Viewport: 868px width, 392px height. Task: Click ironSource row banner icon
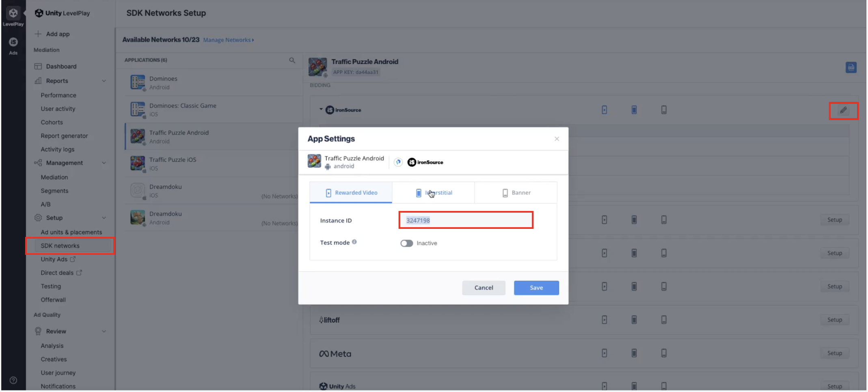click(664, 110)
